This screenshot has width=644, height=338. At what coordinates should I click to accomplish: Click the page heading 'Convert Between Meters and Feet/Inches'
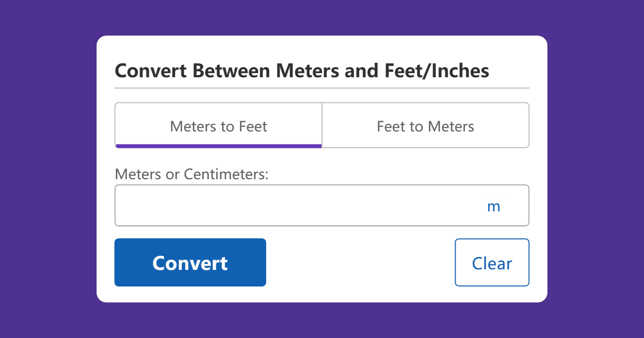(x=302, y=70)
